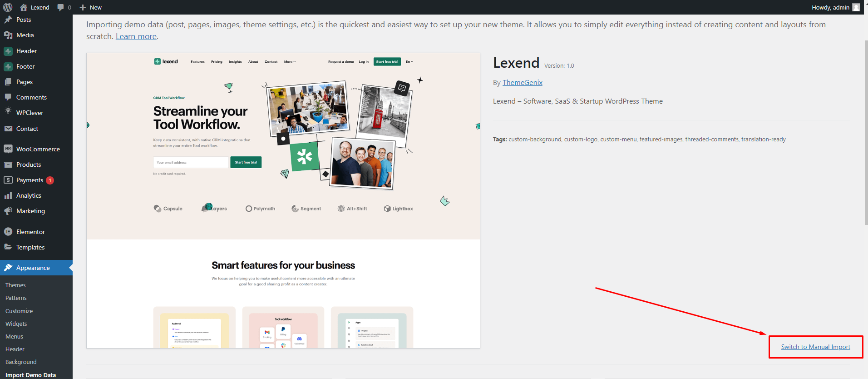Click the Pages icon in sidebar

click(8, 82)
